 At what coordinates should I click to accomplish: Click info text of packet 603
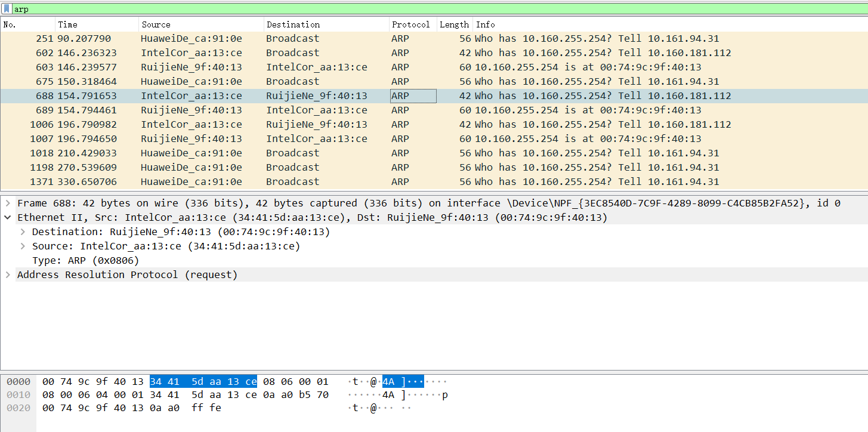(588, 67)
